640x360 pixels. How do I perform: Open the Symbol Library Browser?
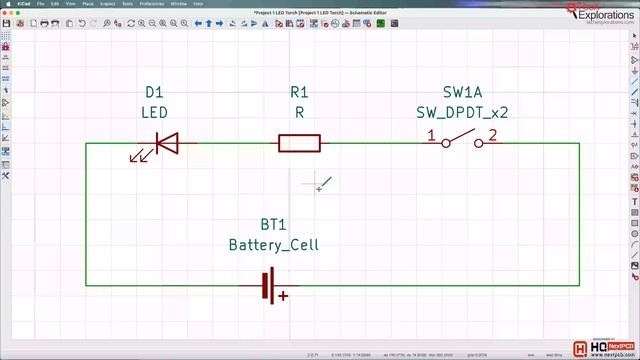pos(289,24)
